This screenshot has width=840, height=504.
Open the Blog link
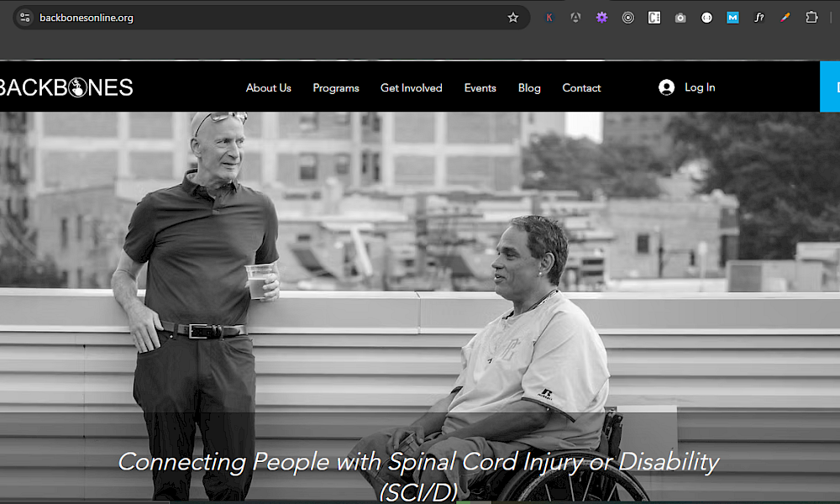click(529, 88)
